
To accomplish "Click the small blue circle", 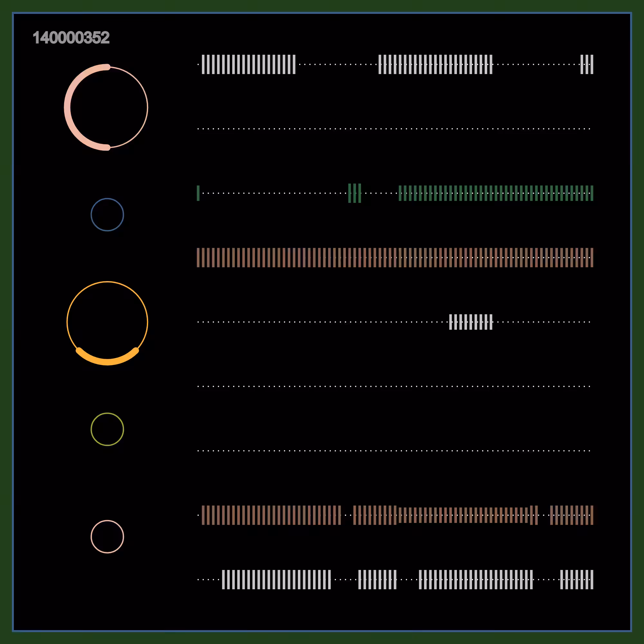I will [x=107, y=215].
